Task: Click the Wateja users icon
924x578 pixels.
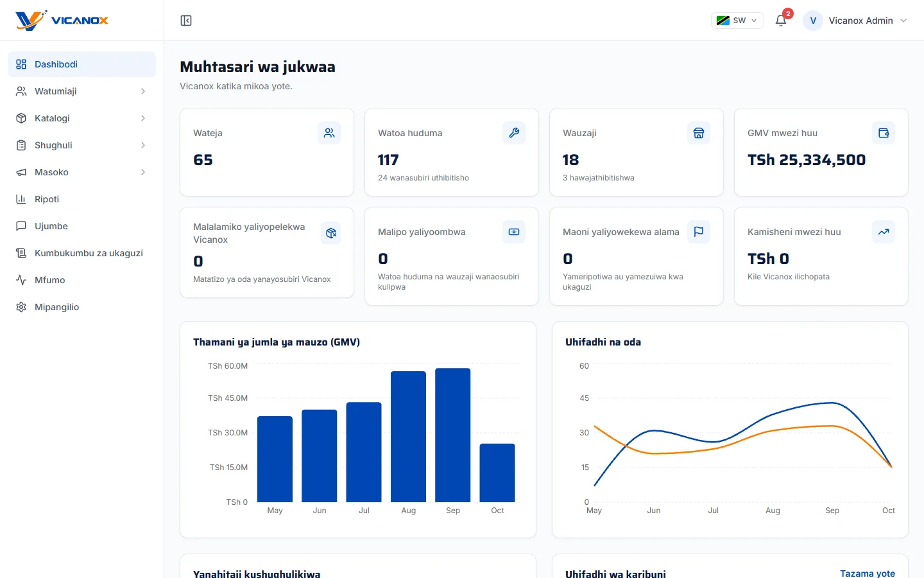Action: [329, 133]
